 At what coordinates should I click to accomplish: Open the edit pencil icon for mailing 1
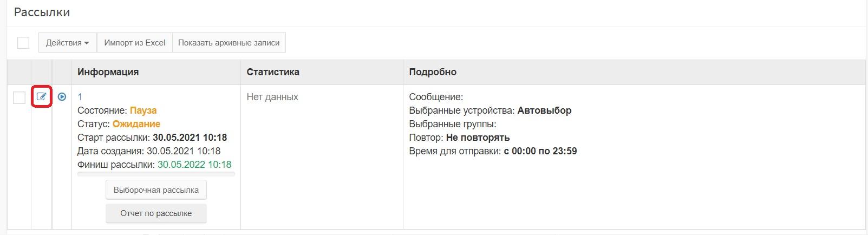coord(41,97)
